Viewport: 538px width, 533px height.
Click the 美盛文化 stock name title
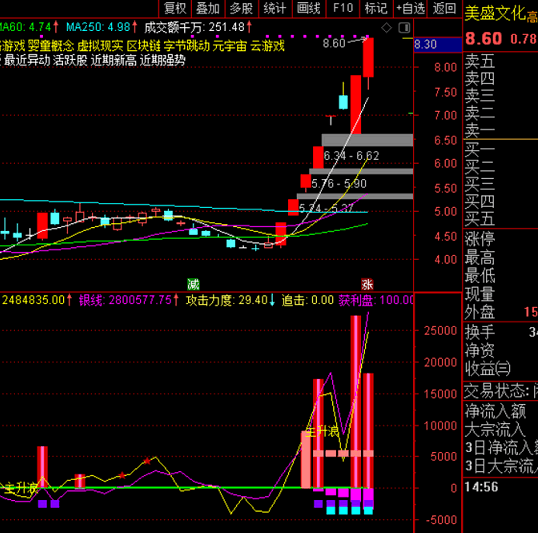coord(495,14)
